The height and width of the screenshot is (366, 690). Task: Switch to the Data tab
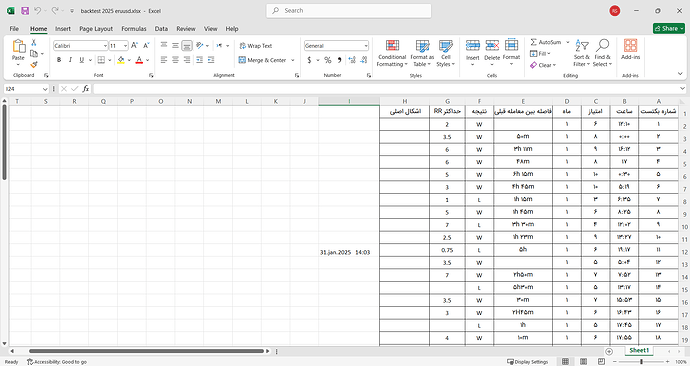[x=161, y=29]
